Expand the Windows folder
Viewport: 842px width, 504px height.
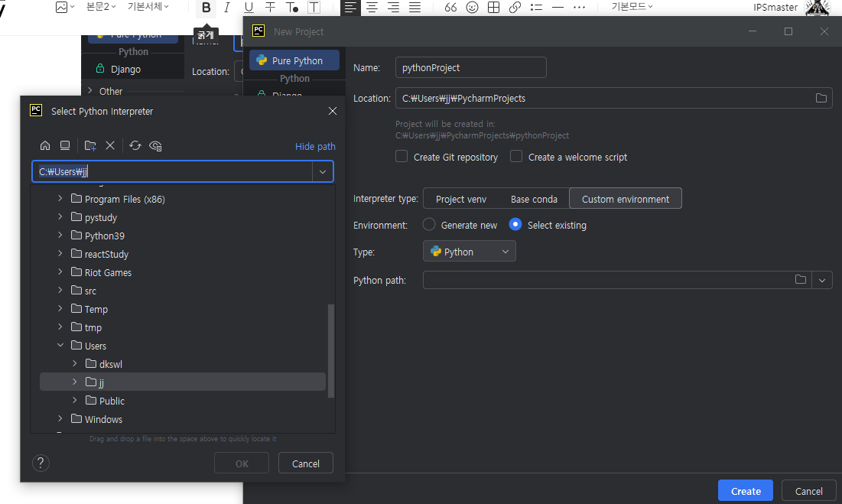60,418
